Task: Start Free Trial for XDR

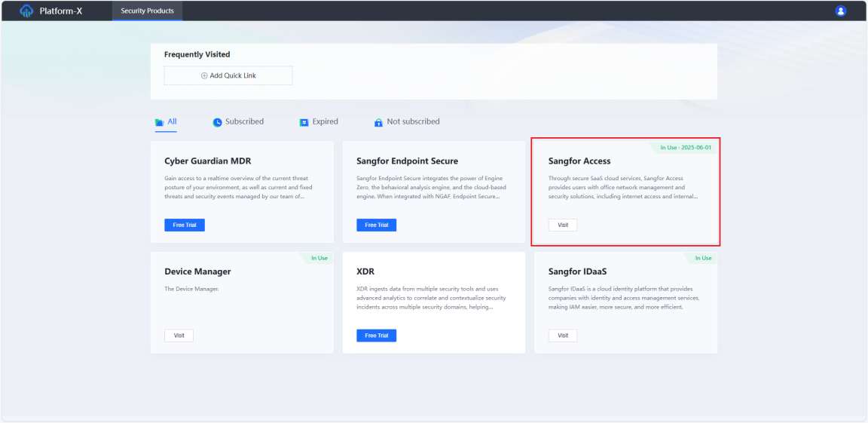Action: coord(377,336)
